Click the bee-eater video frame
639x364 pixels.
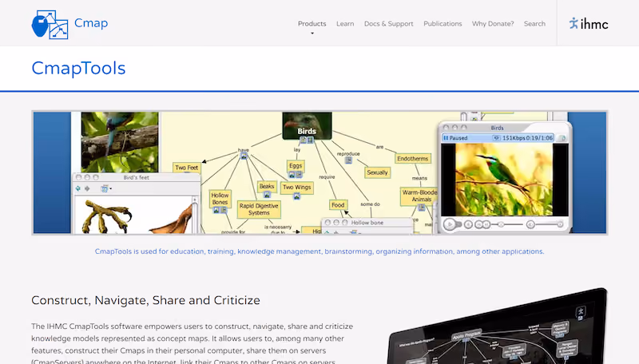[504, 179]
